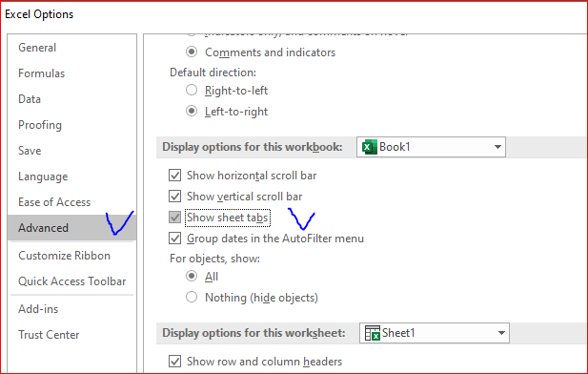Open the Sheet1 worksheet dropdown
The height and width of the screenshot is (374, 588).
pyautogui.click(x=435, y=333)
